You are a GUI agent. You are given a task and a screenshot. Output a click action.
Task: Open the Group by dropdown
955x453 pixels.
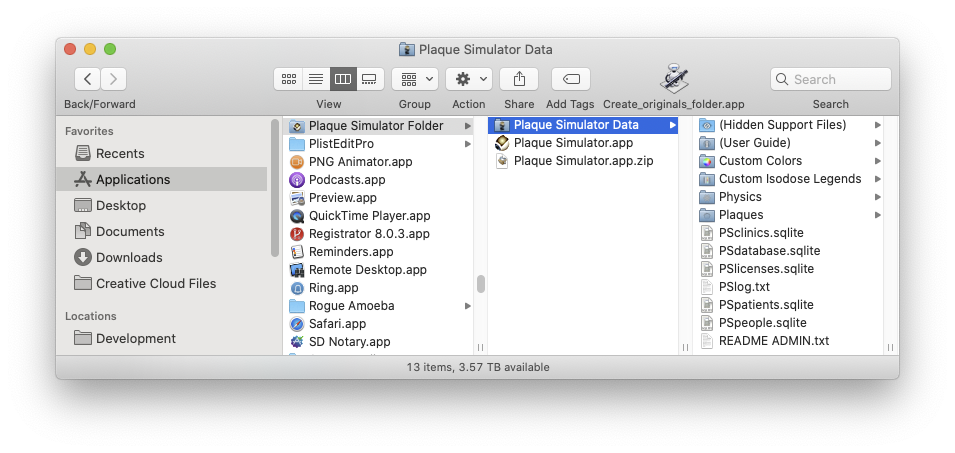coord(415,79)
